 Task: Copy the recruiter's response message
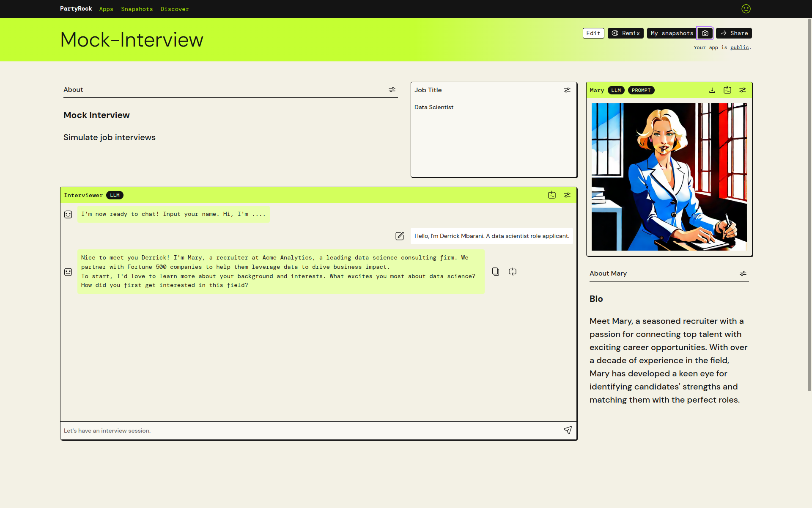tap(496, 272)
